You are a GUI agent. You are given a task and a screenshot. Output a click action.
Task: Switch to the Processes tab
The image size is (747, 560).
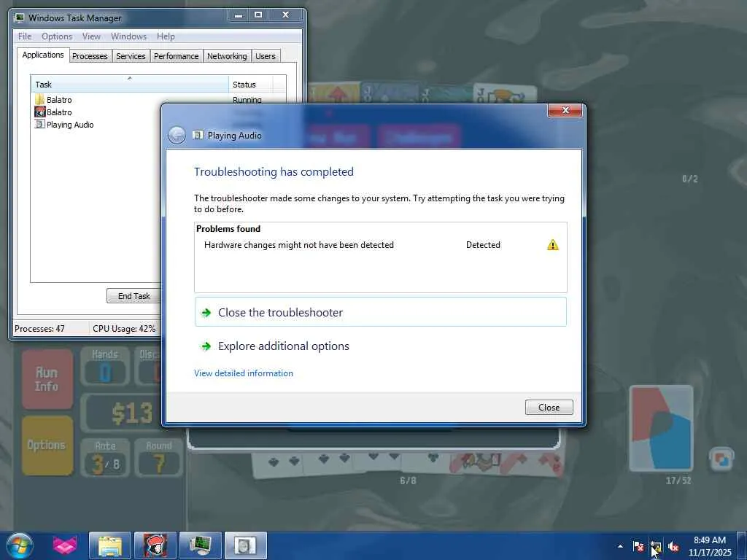[90, 56]
